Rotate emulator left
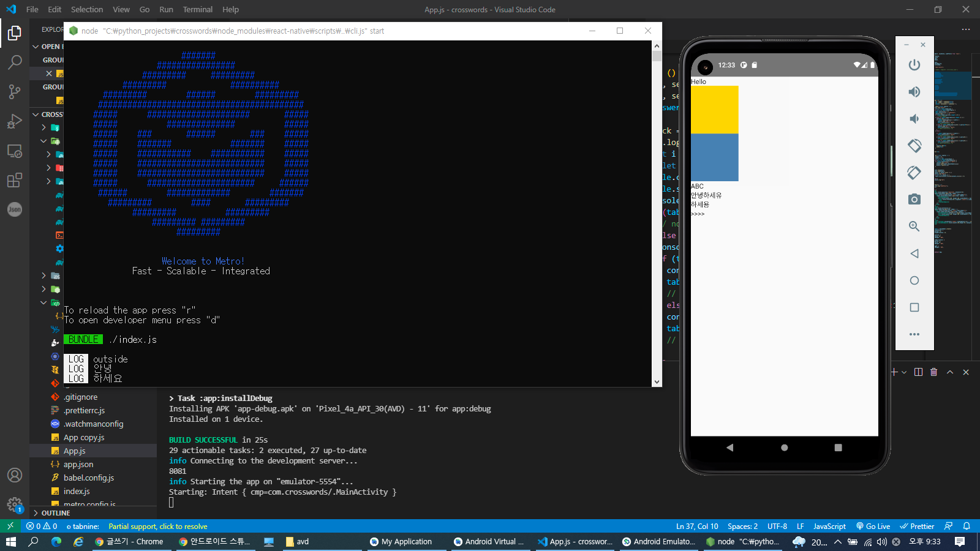980x551 pixels. coord(914,146)
